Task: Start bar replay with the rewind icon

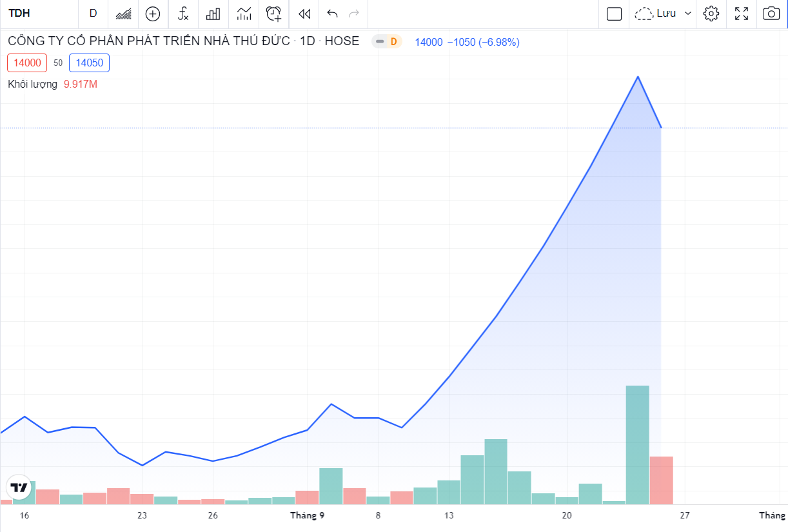Action: [x=304, y=14]
